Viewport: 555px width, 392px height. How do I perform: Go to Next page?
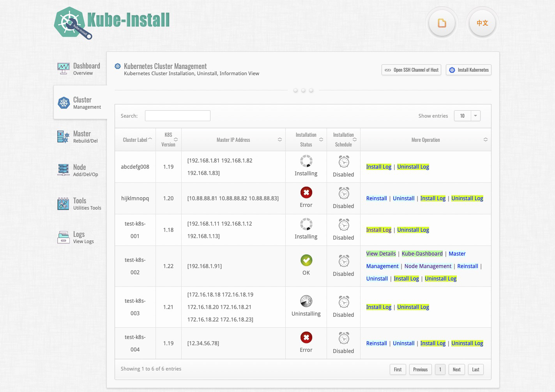[x=457, y=369]
